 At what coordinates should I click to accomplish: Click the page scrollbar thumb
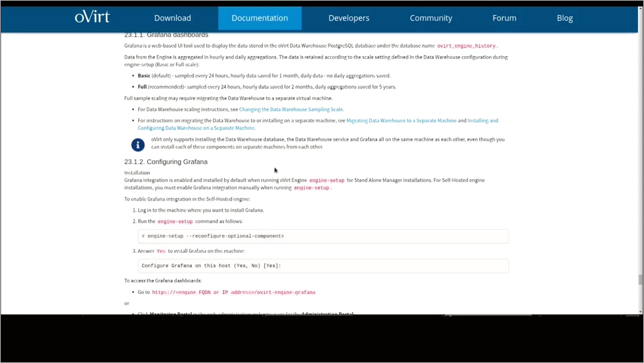click(641, 279)
